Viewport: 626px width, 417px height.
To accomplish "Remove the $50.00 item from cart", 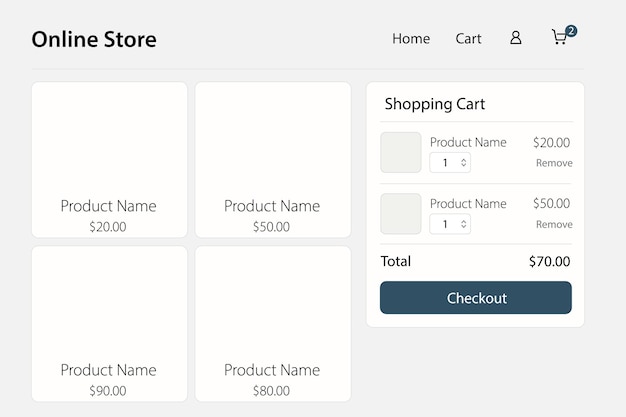I will point(554,224).
